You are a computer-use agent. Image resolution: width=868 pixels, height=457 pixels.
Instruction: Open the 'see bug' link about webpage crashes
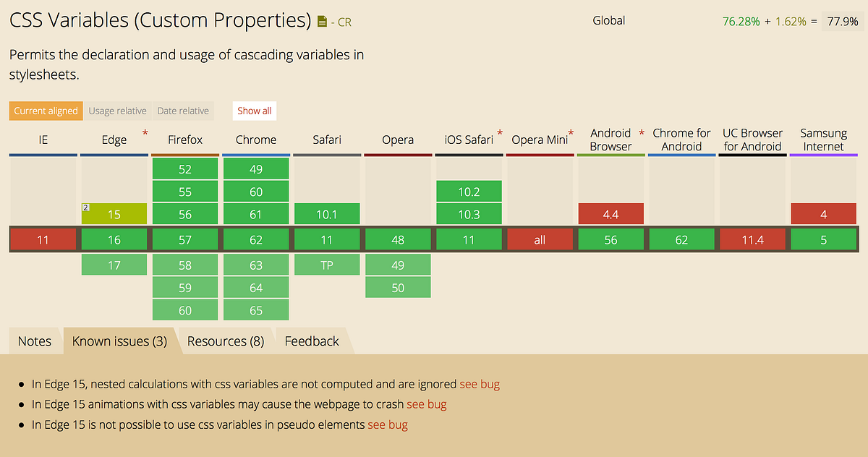pos(427,404)
